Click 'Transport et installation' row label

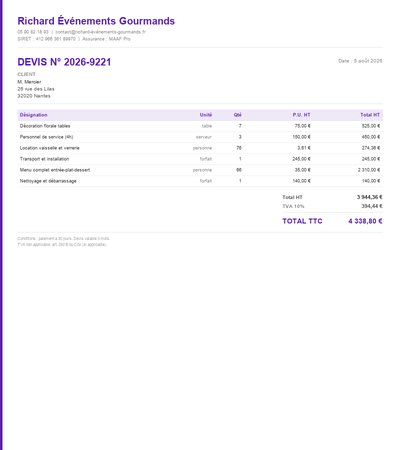click(x=44, y=159)
